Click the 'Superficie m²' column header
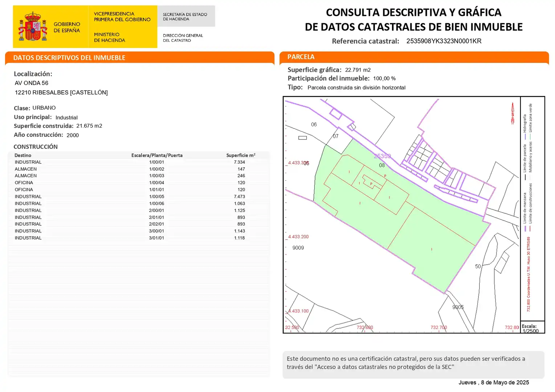 241,155
